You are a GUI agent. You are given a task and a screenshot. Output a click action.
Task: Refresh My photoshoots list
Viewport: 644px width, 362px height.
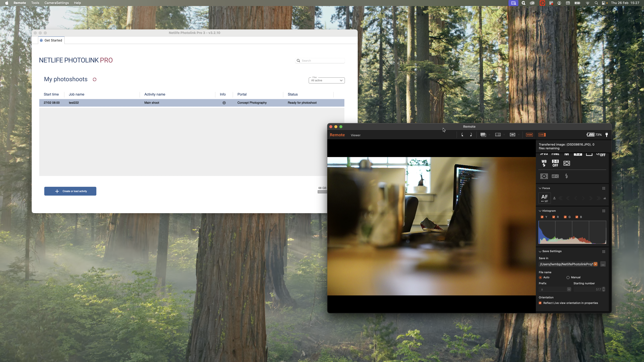click(x=94, y=79)
